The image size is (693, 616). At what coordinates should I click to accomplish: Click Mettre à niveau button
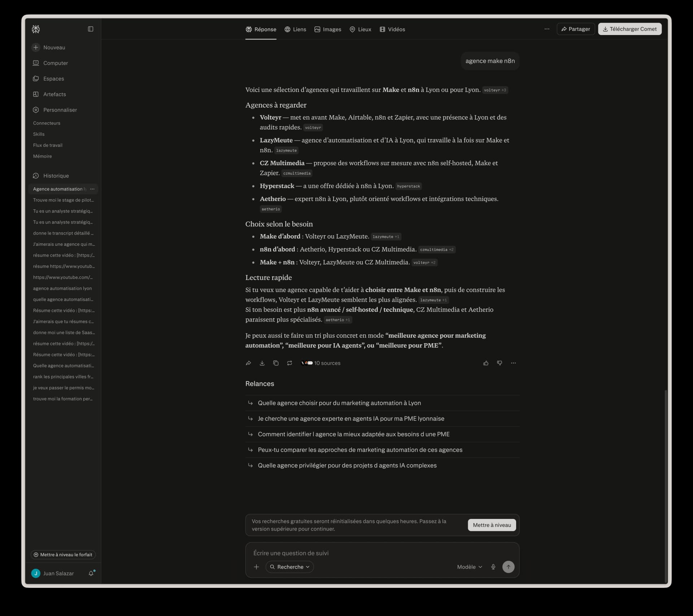pyautogui.click(x=492, y=525)
